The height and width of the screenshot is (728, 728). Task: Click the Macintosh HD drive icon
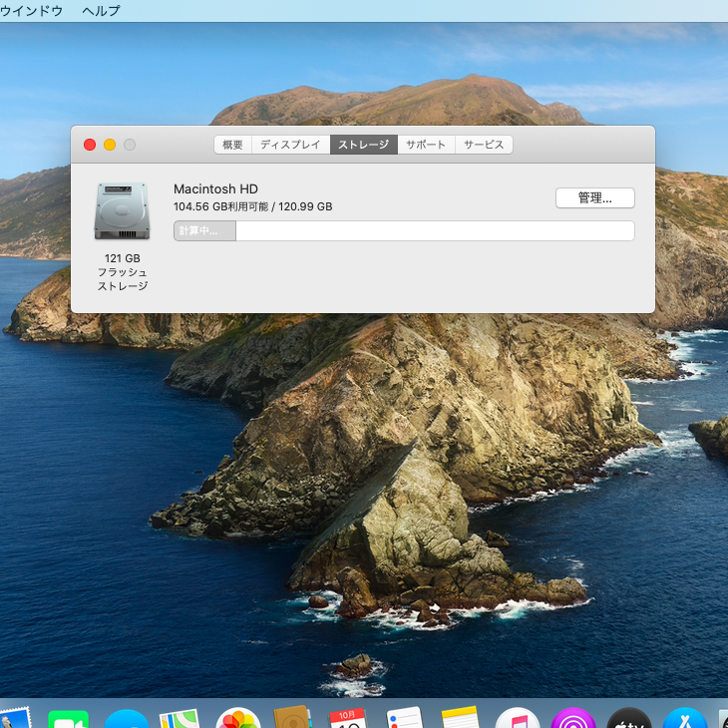pyautogui.click(x=122, y=210)
